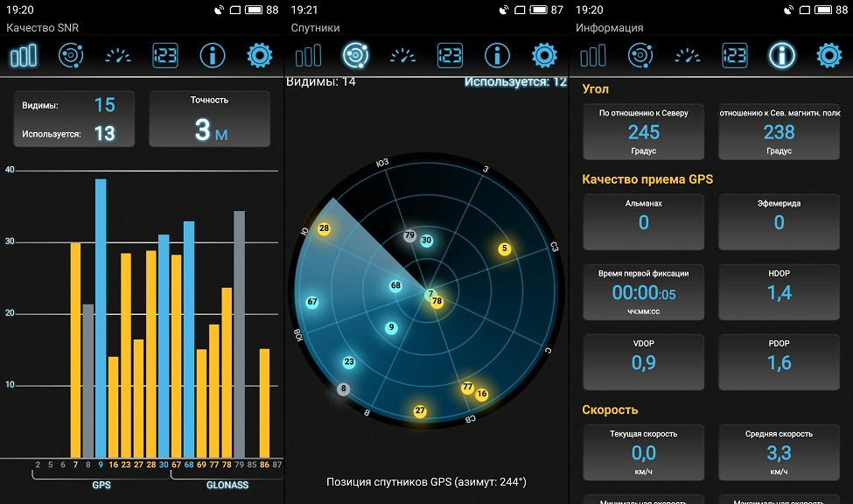
Task: Tap the yellow bar for satellite 86
Action: pos(264,403)
